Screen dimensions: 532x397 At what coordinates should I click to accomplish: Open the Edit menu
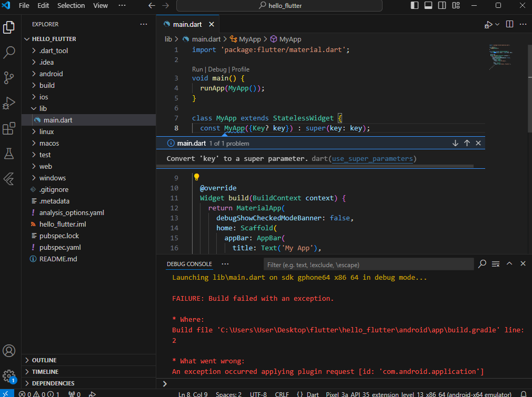pyautogui.click(x=43, y=5)
